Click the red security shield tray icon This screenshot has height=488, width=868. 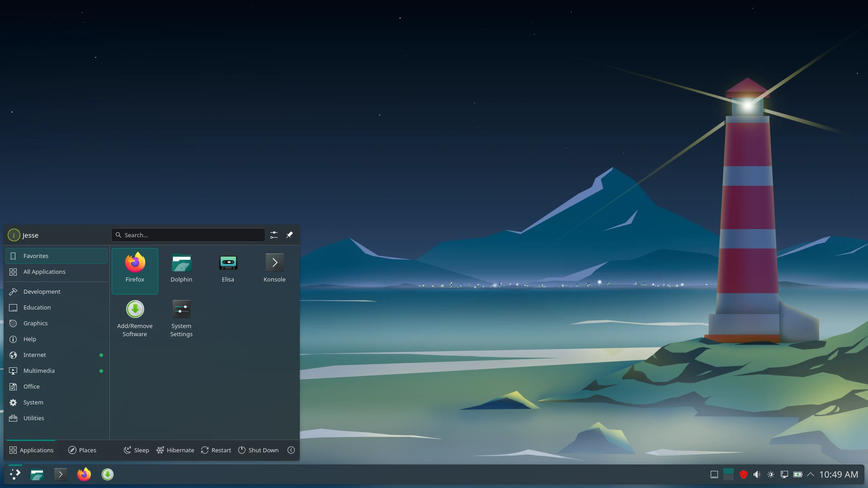pos(744,474)
